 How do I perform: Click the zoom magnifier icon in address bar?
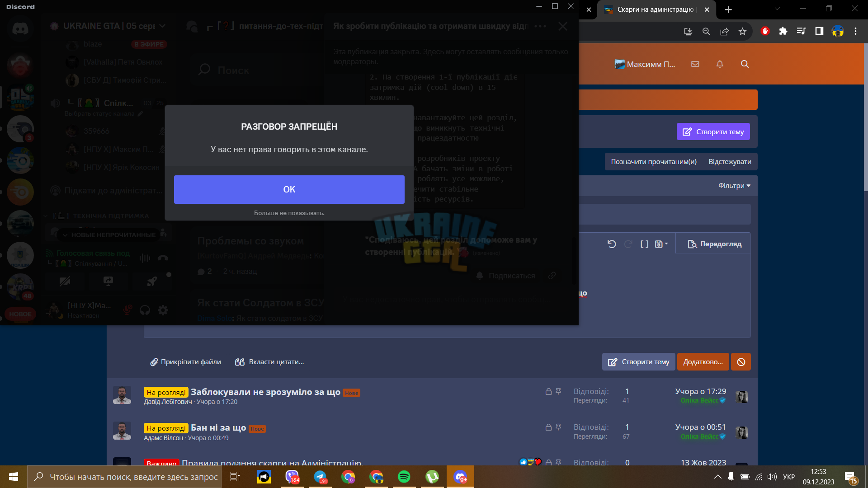[706, 31]
